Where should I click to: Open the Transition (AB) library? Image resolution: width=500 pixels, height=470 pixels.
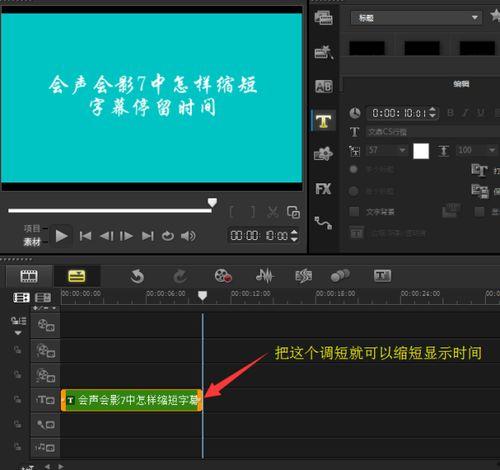tap(324, 86)
